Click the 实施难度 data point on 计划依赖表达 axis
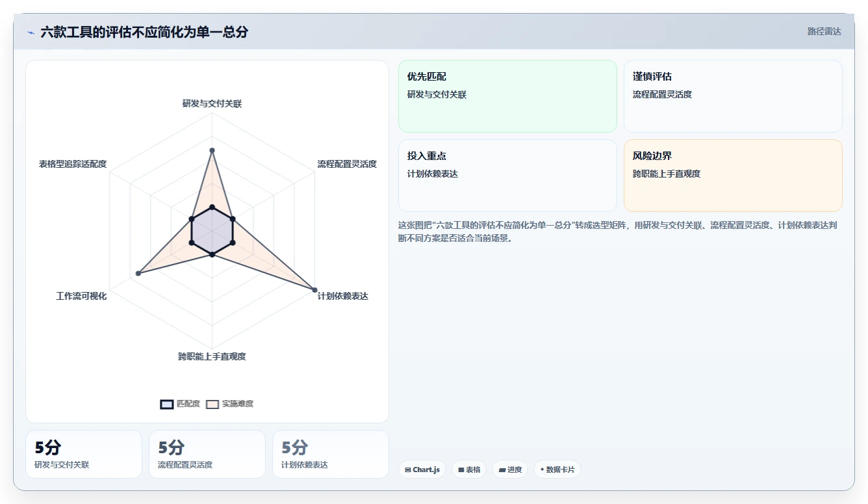The width and height of the screenshot is (868, 504). coord(314,289)
